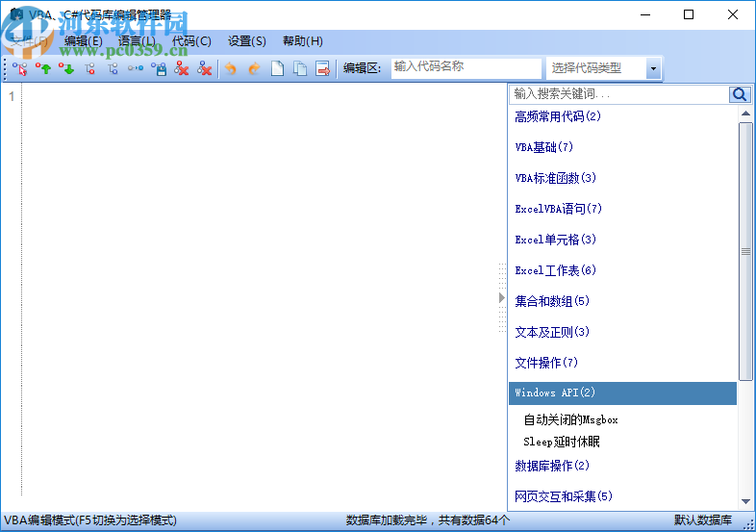
Task: Expand the 网页交互和采集(5) category
Action: (x=563, y=496)
